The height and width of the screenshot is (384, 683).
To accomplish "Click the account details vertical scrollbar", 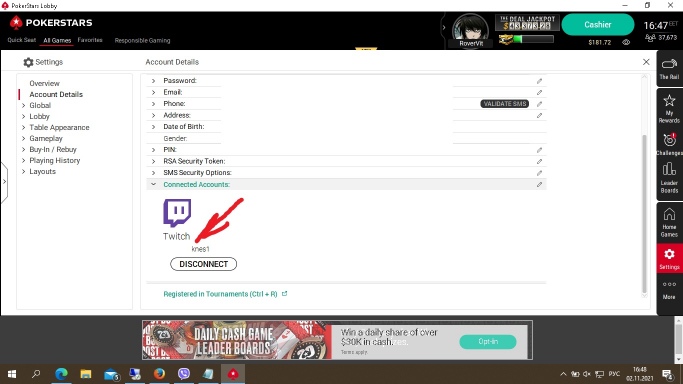I will (644, 213).
